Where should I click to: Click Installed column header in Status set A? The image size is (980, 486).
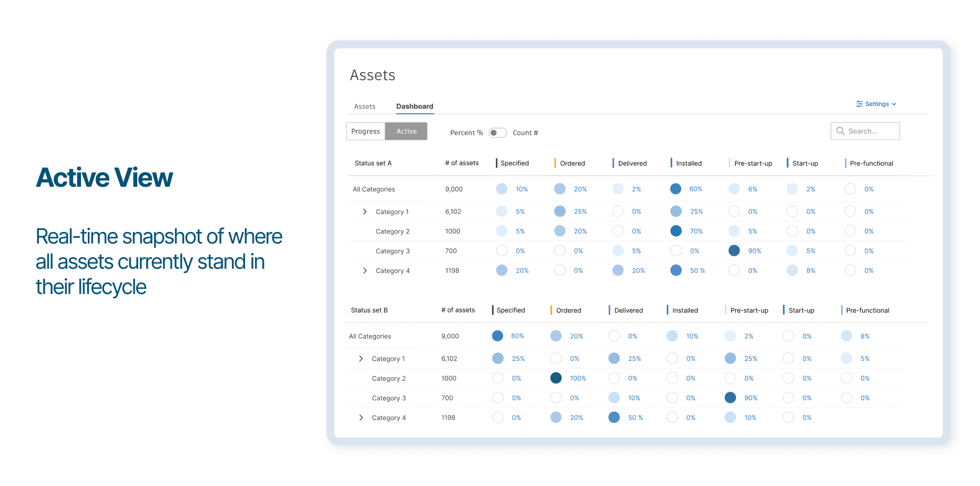pos(689,163)
